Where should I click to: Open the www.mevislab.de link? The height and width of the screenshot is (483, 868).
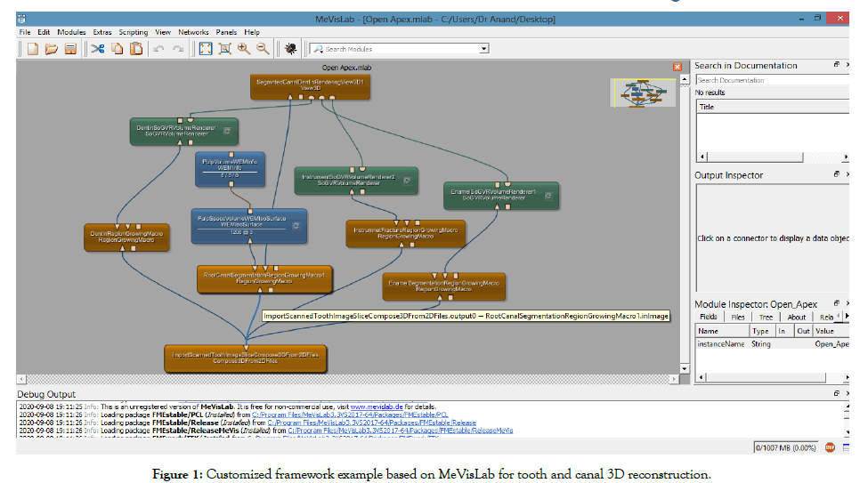377,407
